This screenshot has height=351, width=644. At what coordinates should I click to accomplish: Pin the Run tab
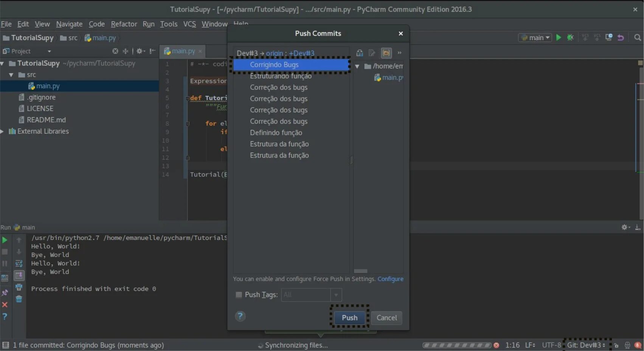point(5,292)
